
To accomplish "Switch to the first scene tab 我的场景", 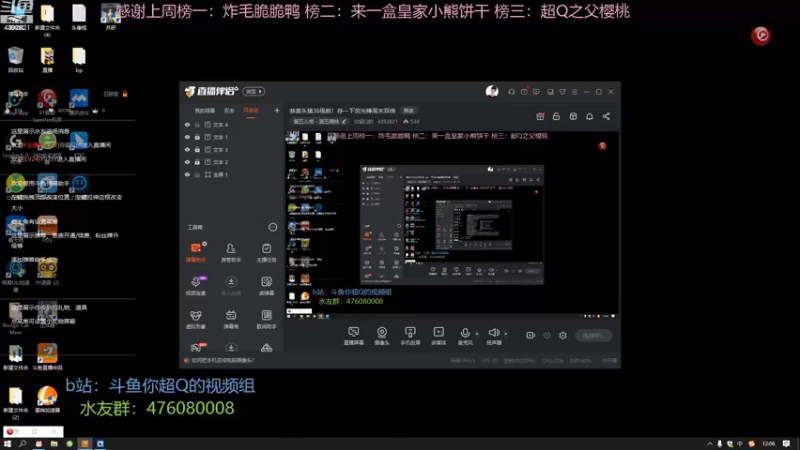I will (205, 111).
